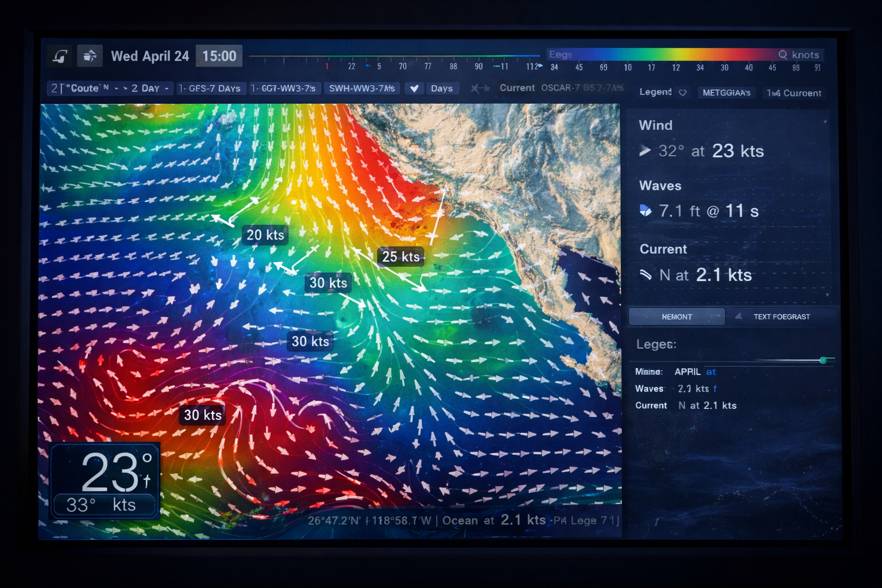Toggle the SWH-WW3 wave height layer
The width and height of the screenshot is (882, 588).
[x=362, y=88]
